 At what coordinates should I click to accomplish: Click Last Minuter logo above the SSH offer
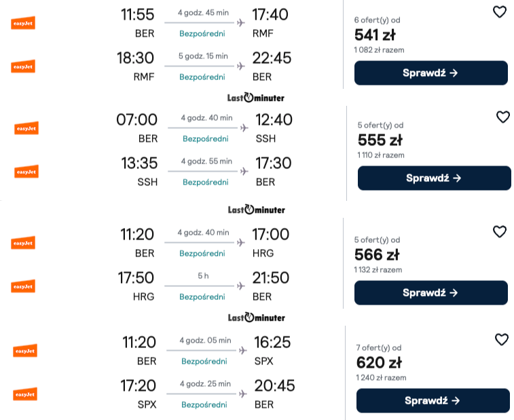256,98
